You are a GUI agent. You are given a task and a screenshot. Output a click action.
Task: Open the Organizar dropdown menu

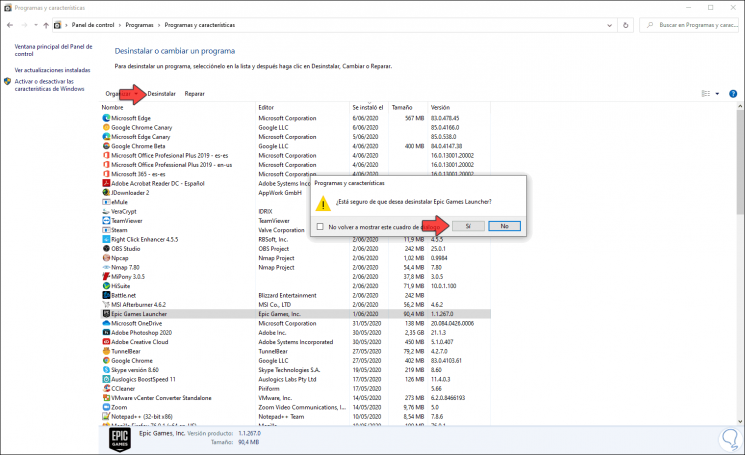click(x=122, y=94)
